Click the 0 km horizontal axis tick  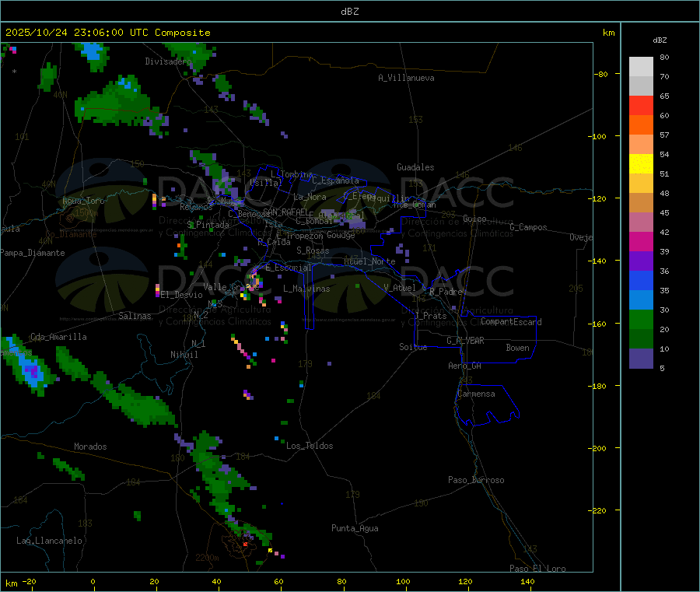[93, 581]
